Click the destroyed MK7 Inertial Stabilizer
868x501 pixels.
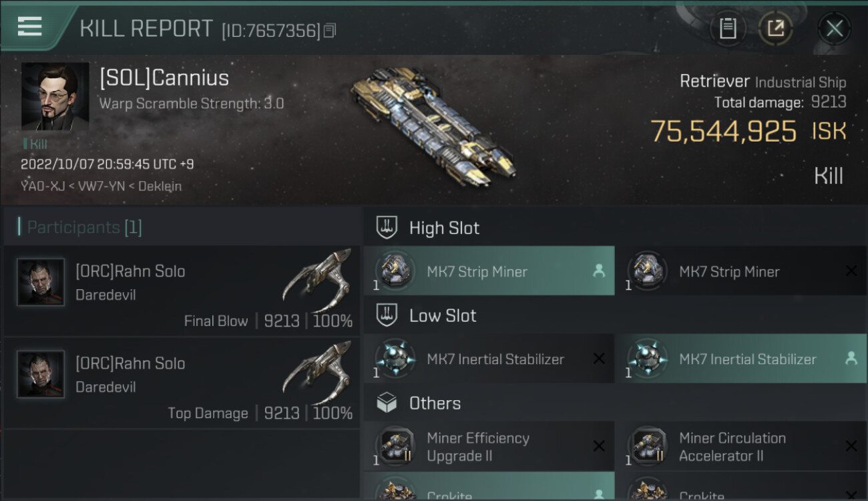click(x=489, y=359)
